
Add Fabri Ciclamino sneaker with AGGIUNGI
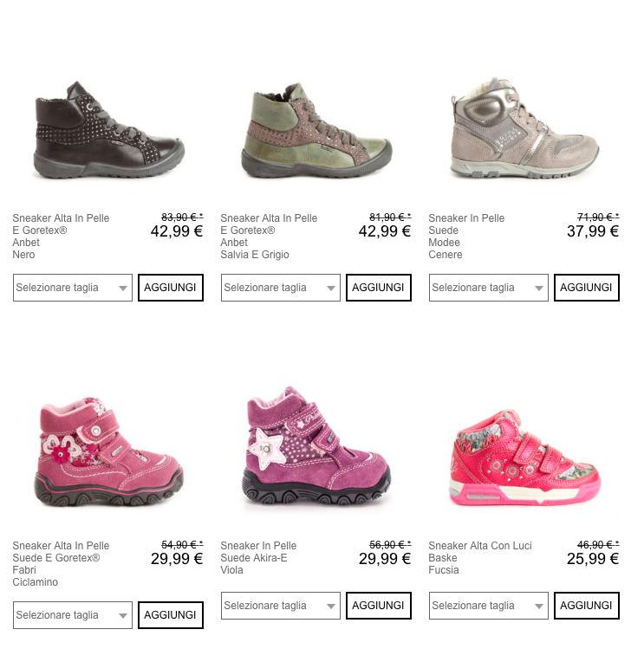tap(171, 615)
